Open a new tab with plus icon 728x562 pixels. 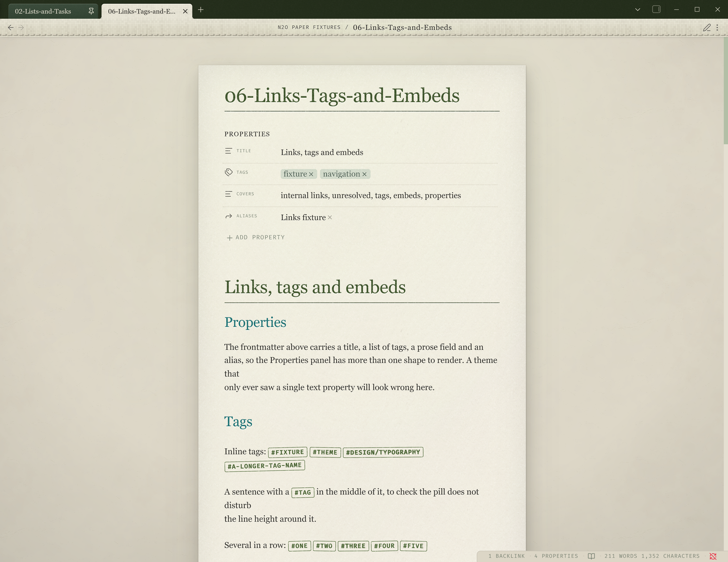pos(200,10)
